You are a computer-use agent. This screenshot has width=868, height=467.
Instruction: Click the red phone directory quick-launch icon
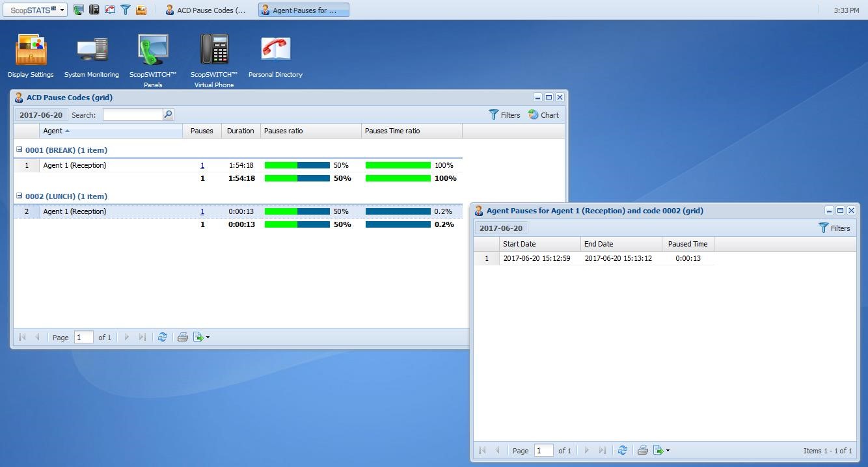pos(109,10)
